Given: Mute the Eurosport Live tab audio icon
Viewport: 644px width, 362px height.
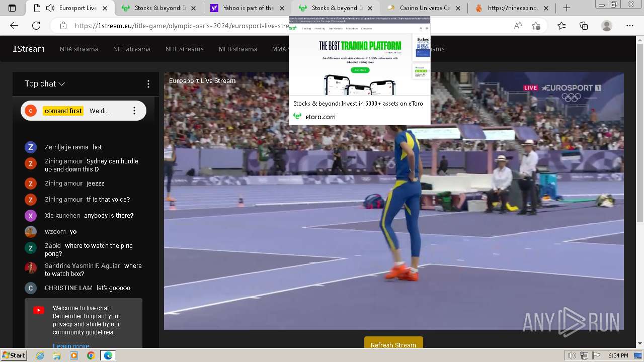Looking at the screenshot, I should pyautogui.click(x=50, y=8).
